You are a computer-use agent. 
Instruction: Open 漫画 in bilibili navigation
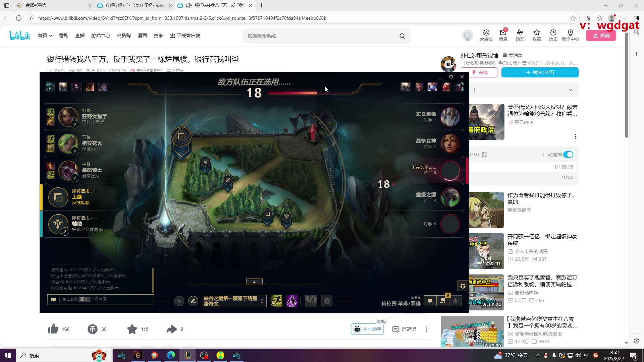(142, 36)
